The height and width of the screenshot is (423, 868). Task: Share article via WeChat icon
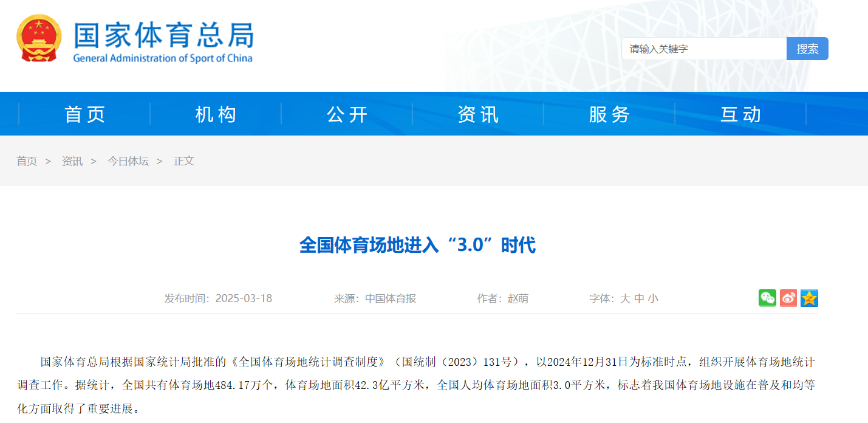pos(767,298)
